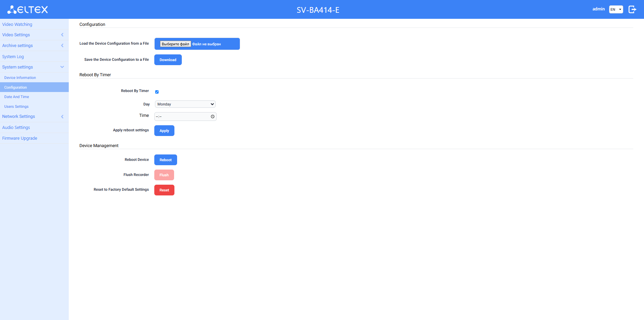Open the Day dropdown showing Monday
This screenshot has height=320, width=644.
pos(185,104)
